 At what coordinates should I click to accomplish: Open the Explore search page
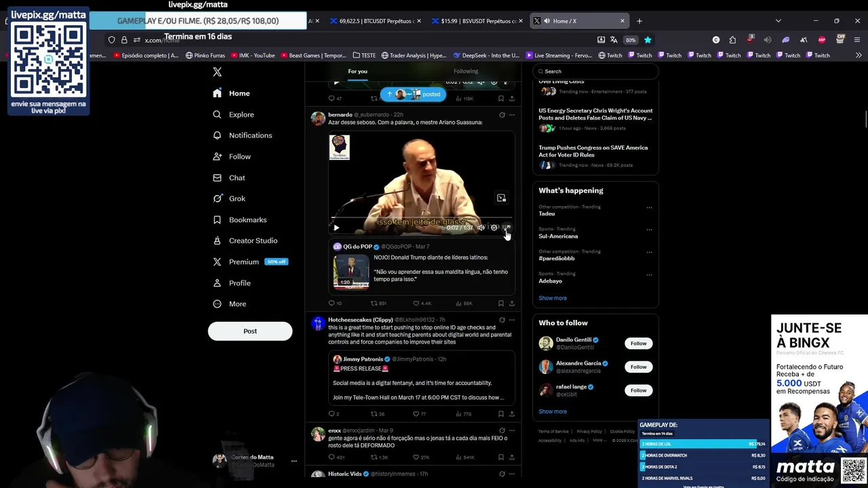(233, 115)
